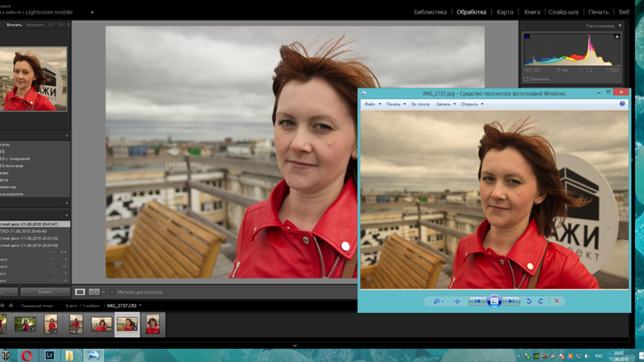The height and width of the screenshot is (362, 644).
Task: Toggle the highlight clipping indicator in histogram
Action: [x=617, y=36]
